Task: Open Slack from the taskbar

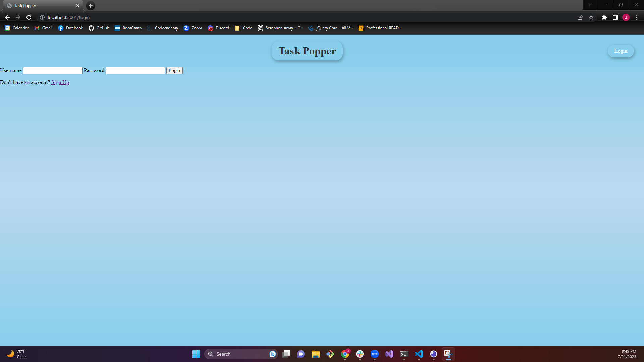Action: [x=360, y=354]
